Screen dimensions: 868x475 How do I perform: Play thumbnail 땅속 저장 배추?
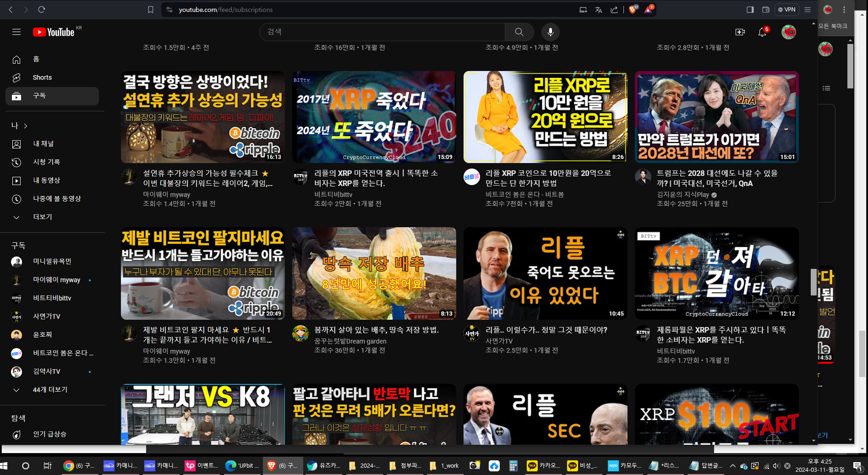click(x=374, y=273)
